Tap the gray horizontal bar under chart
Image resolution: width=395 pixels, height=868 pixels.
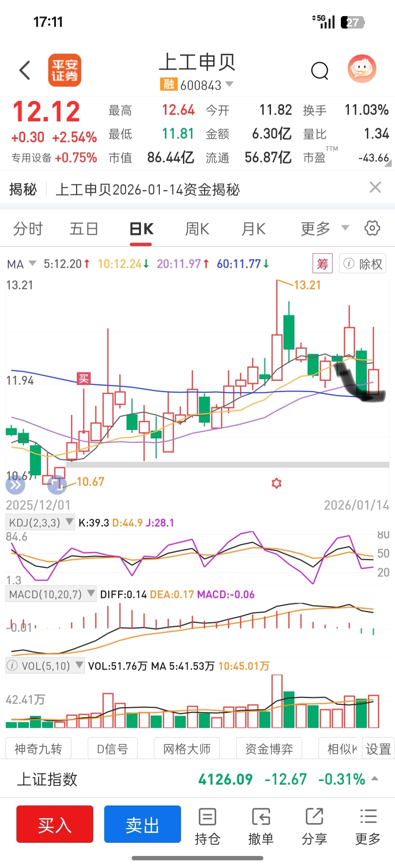[227, 464]
